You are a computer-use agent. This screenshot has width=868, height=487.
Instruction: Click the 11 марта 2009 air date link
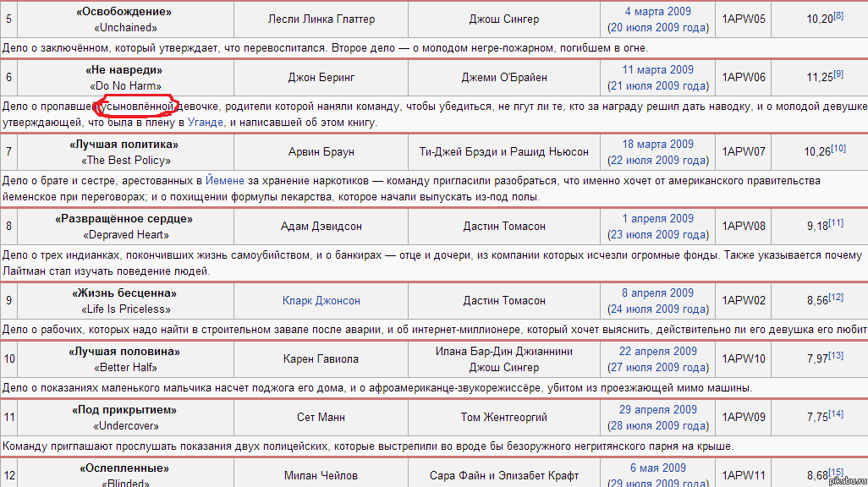[x=657, y=70]
